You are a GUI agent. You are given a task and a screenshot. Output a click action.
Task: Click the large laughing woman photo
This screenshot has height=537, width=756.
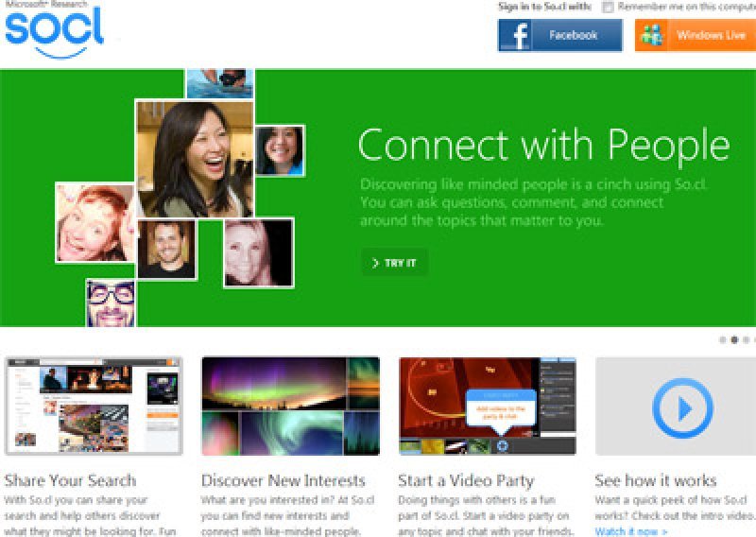click(x=195, y=159)
